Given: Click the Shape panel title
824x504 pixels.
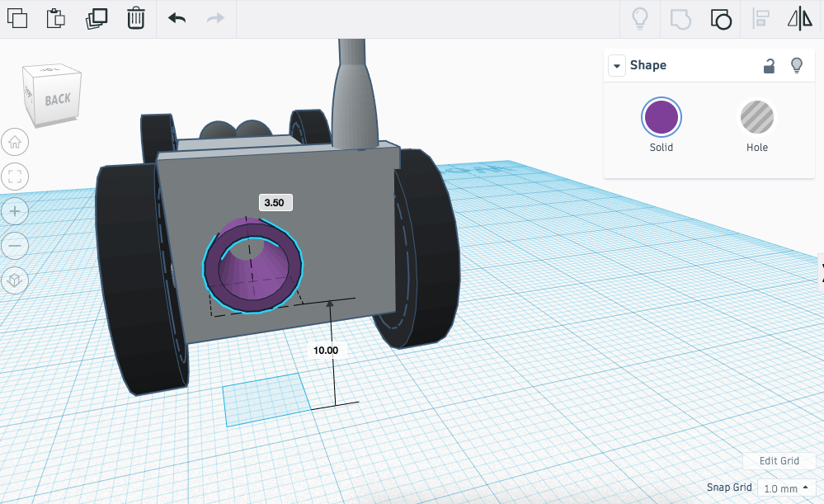Looking at the screenshot, I should pyautogui.click(x=648, y=65).
